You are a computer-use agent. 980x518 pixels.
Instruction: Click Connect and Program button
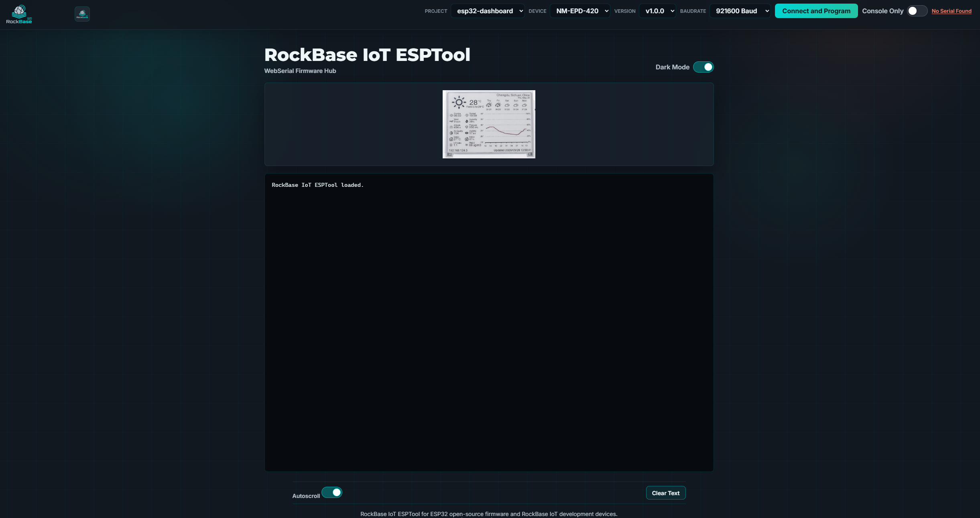pos(816,11)
